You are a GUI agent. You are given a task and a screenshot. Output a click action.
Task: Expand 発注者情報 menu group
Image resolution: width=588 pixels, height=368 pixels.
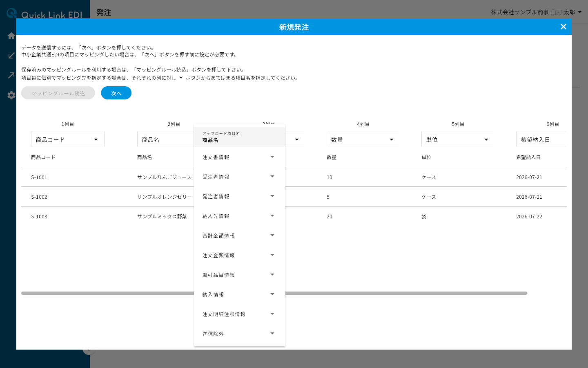tap(240, 196)
